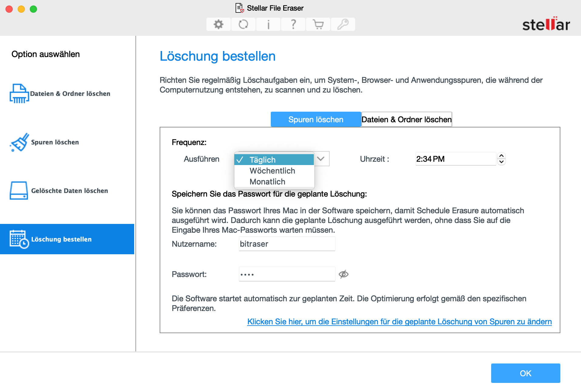Collapse the Ausführen dropdown with its chevron
Screen dimensions: 581x392
tap(321, 158)
